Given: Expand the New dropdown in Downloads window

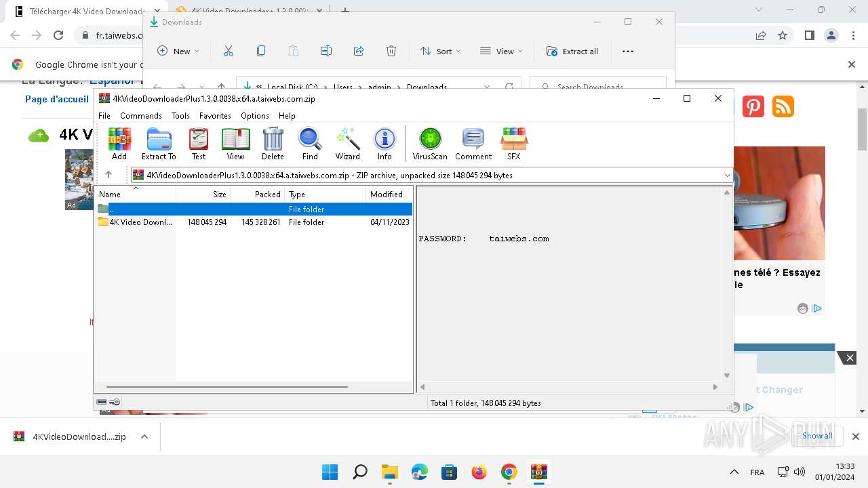Looking at the screenshot, I should tap(178, 52).
